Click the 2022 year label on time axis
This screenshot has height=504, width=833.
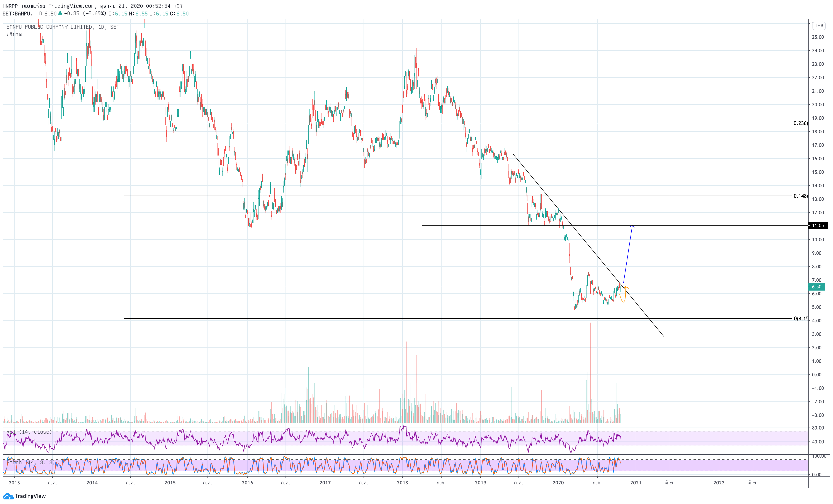(719, 482)
